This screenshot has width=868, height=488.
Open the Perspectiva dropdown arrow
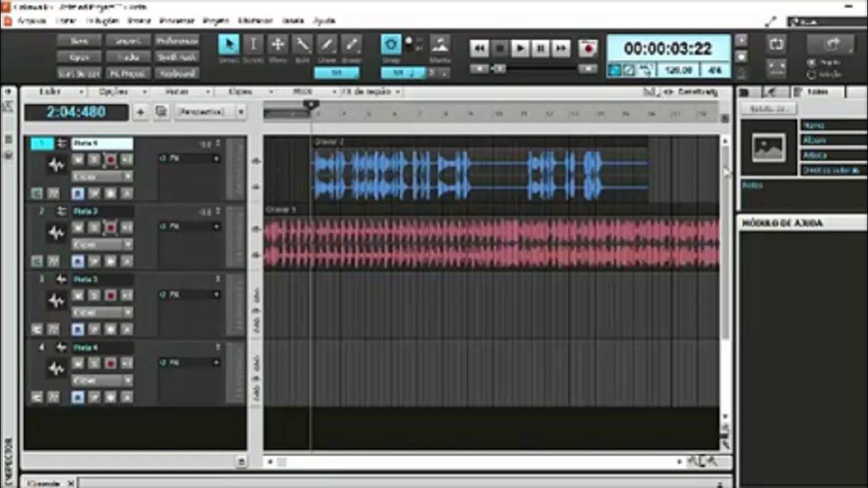pyautogui.click(x=240, y=112)
